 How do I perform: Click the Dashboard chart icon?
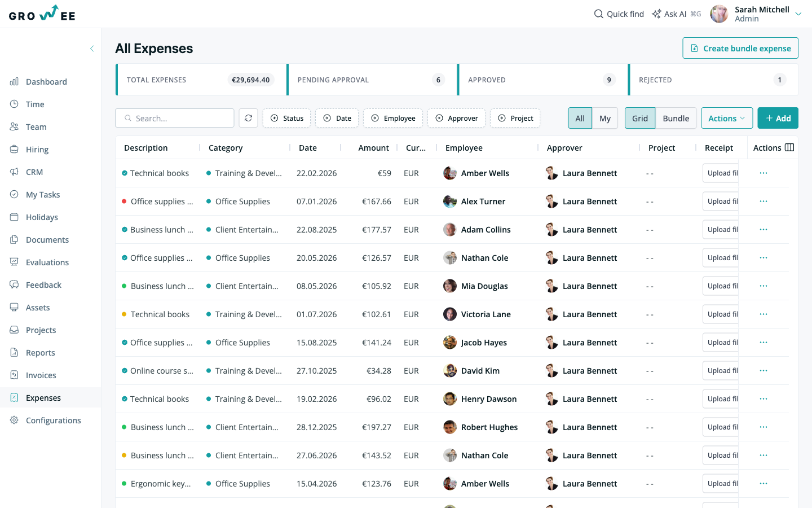pyautogui.click(x=14, y=82)
